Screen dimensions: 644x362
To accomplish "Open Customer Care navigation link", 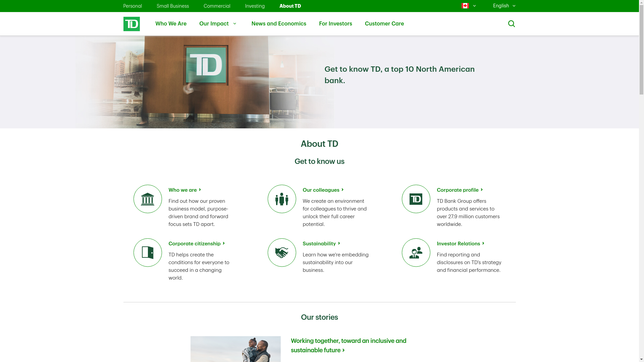I will point(384,24).
